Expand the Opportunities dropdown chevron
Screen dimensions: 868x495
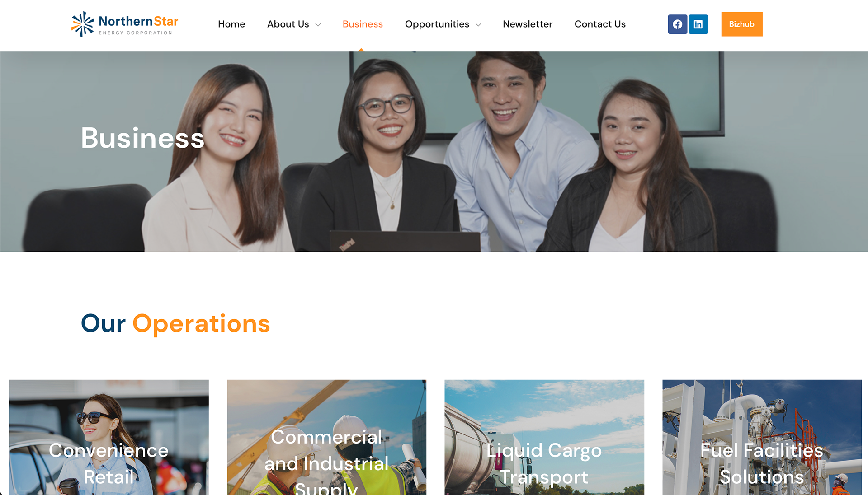click(478, 25)
